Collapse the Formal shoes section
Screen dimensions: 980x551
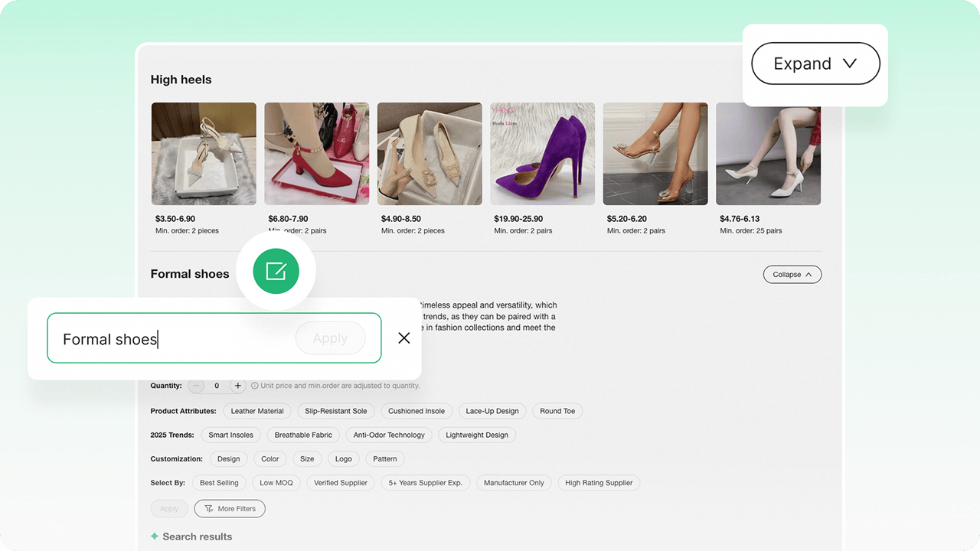(x=792, y=274)
